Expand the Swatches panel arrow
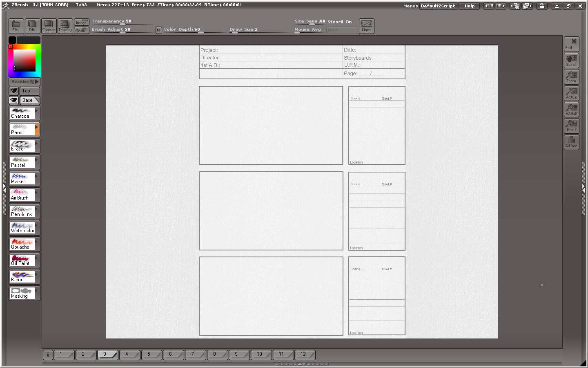 [x=37, y=82]
